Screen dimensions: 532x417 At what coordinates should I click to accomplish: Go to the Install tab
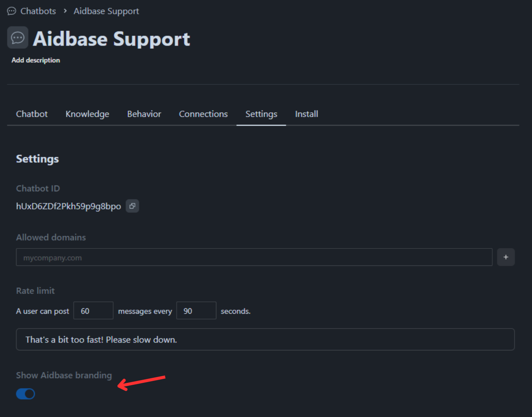pos(306,114)
